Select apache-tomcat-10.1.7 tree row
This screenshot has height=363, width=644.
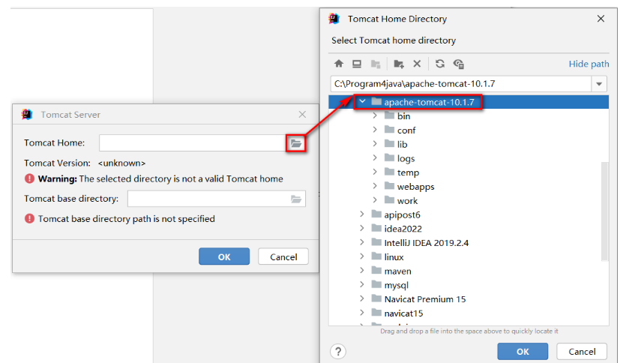point(469,102)
